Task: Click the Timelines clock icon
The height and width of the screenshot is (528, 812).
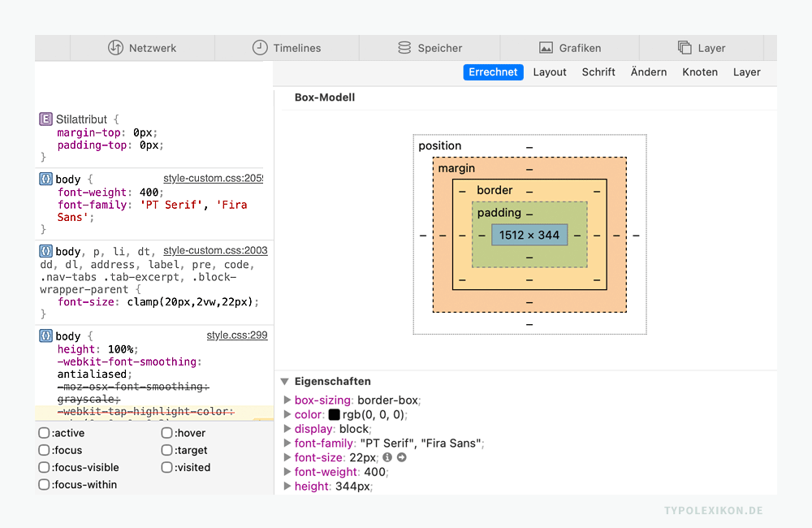Action: point(260,48)
